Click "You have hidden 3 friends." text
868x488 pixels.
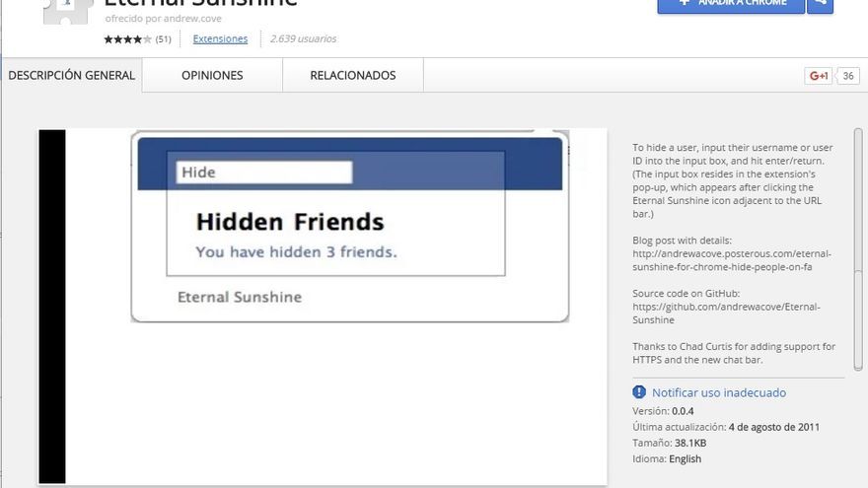pyautogui.click(x=296, y=252)
